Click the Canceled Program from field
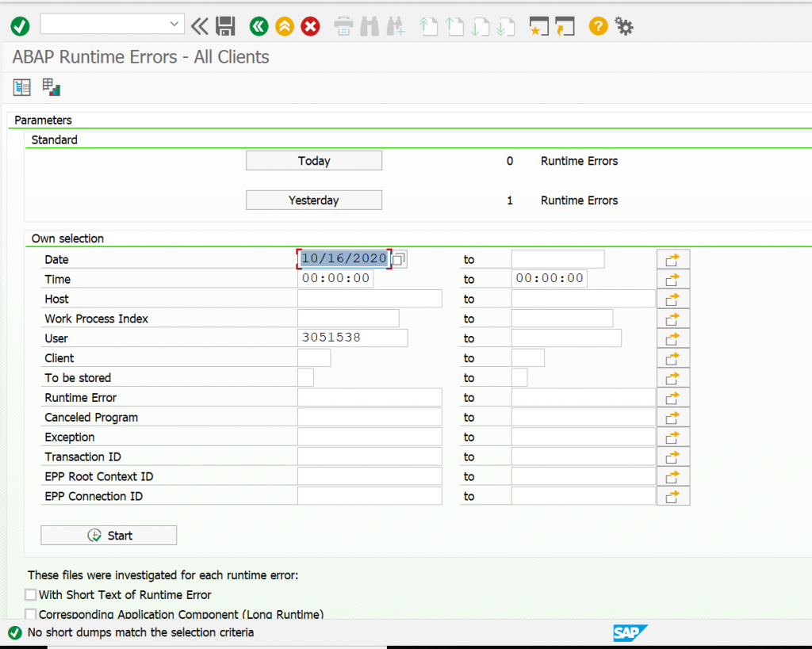812x649 pixels. pyautogui.click(x=370, y=417)
